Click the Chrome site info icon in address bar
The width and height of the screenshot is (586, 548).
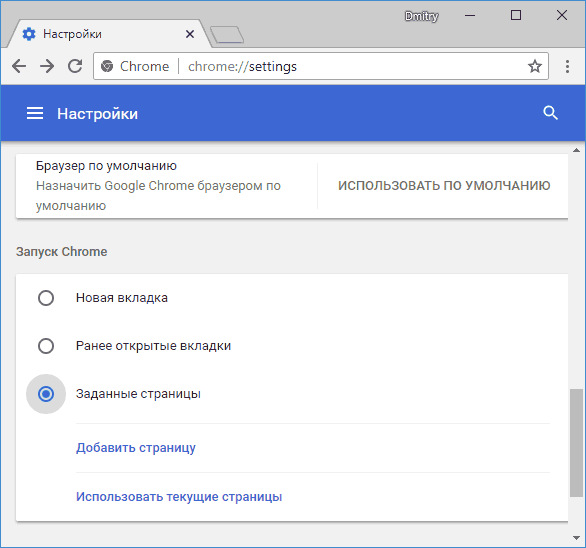(x=107, y=66)
